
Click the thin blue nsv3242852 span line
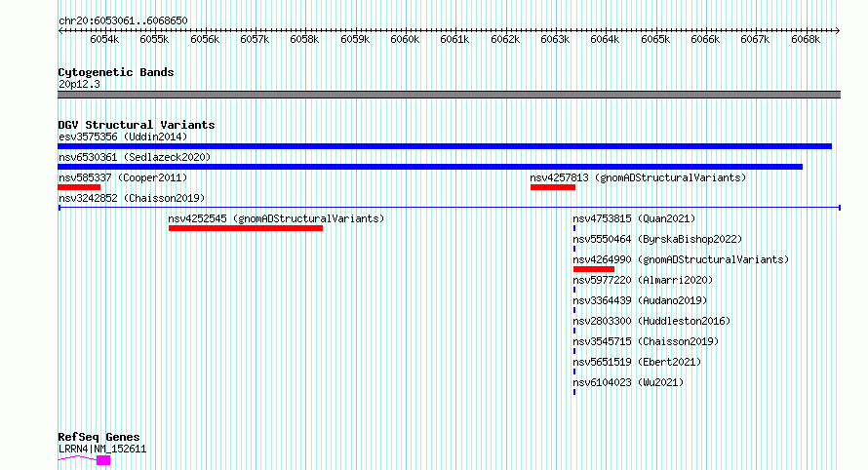450,208
